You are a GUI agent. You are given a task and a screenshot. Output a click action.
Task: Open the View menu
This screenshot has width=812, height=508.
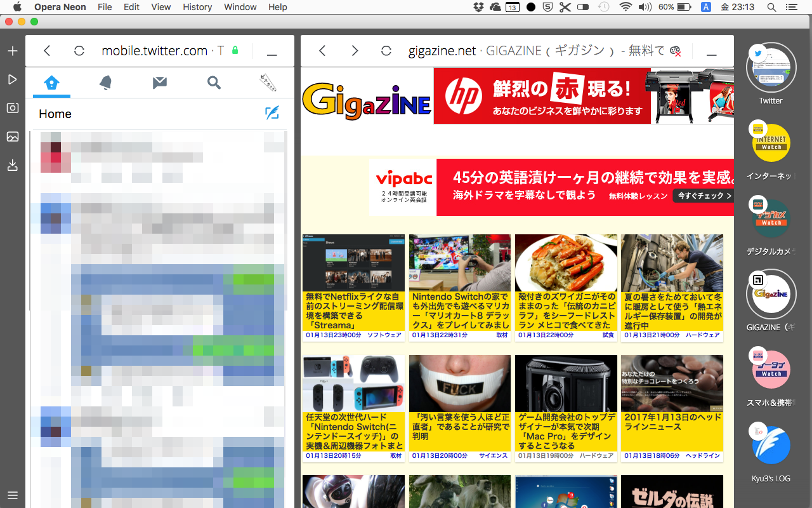click(x=161, y=7)
